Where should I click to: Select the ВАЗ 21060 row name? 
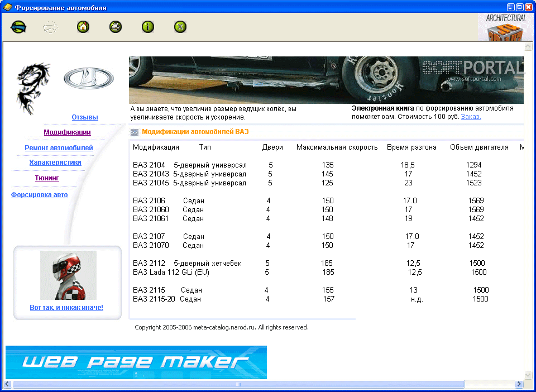tap(151, 209)
